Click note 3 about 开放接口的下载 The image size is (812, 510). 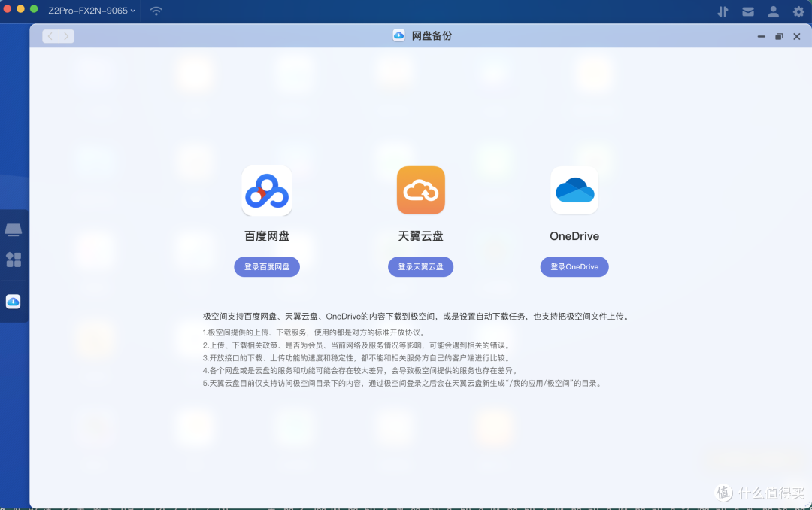pyautogui.click(x=357, y=358)
